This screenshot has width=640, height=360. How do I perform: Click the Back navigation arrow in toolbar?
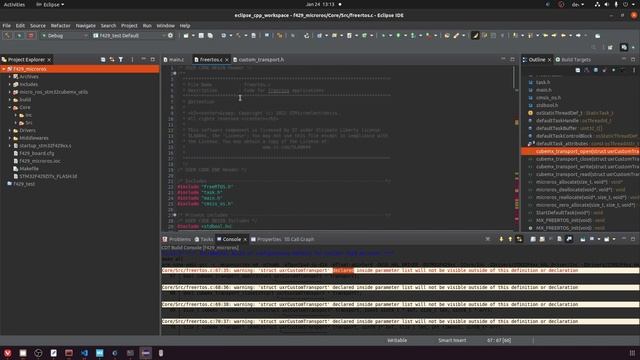[564, 36]
